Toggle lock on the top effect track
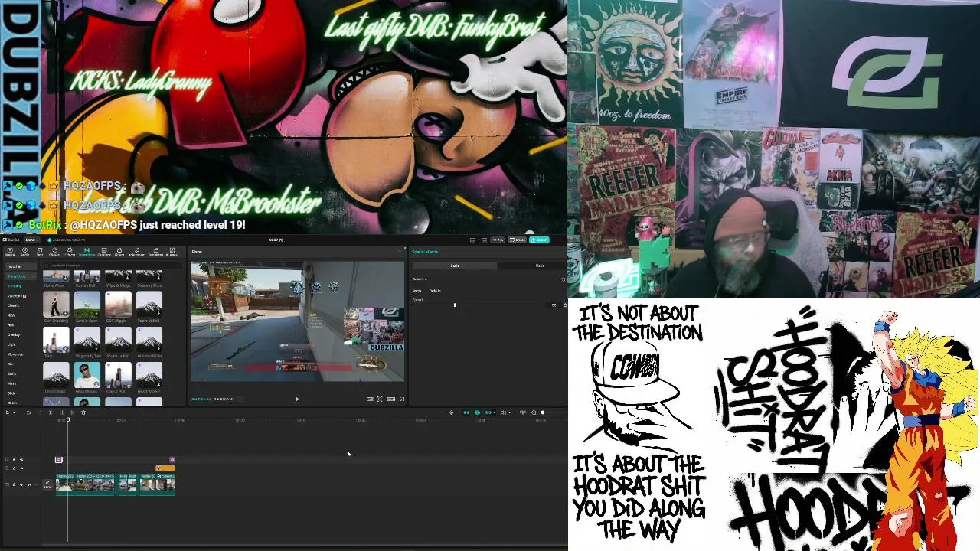The width and height of the screenshot is (980, 551). pos(14,459)
